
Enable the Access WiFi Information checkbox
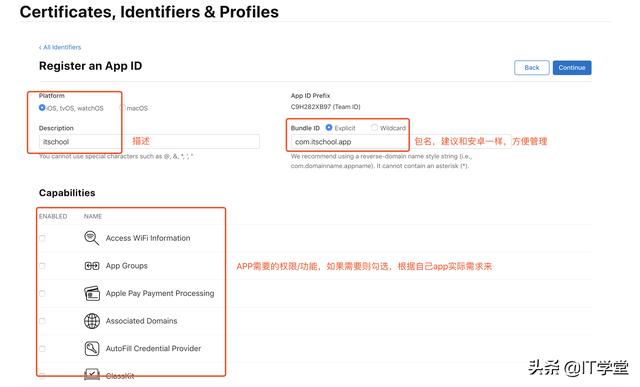(x=42, y=238)
